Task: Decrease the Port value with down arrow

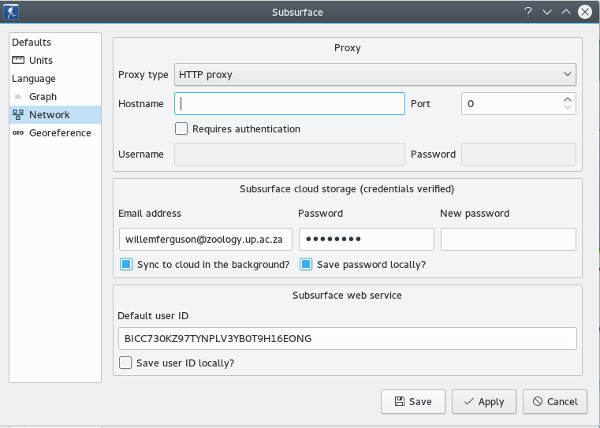Action: 567,107
